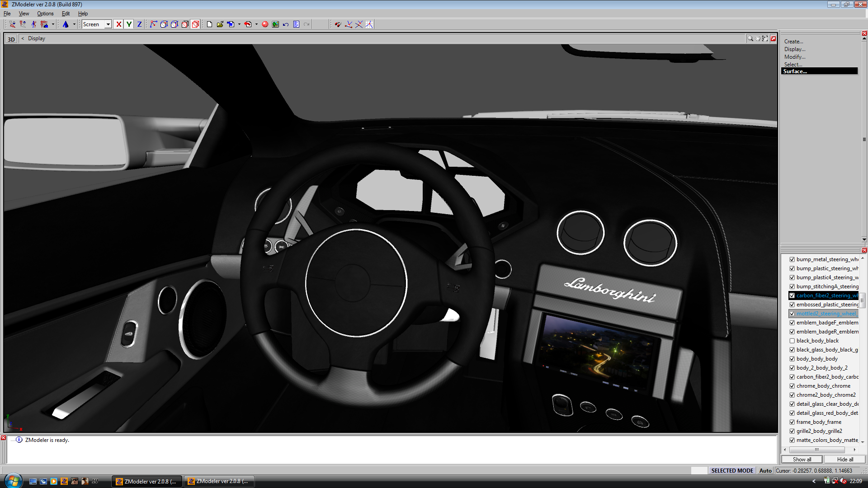Open the Options menu
This screenshot has height=488, width=868.
point(45,14)
